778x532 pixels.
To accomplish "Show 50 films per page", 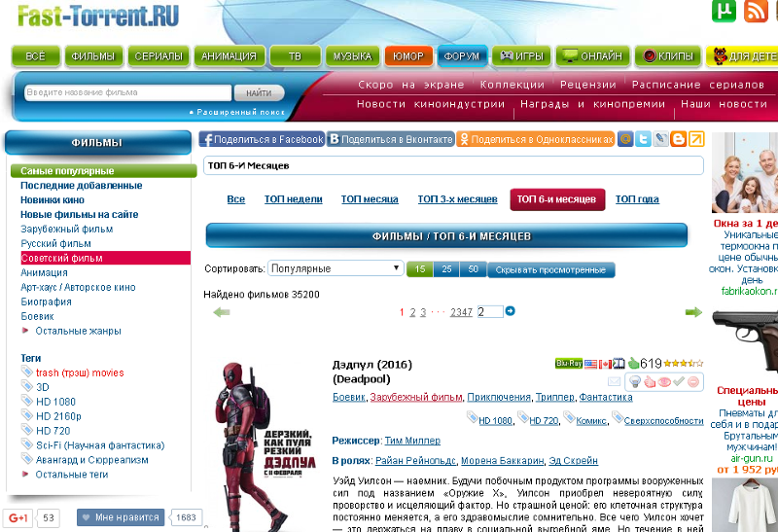I will click(473, 269).
